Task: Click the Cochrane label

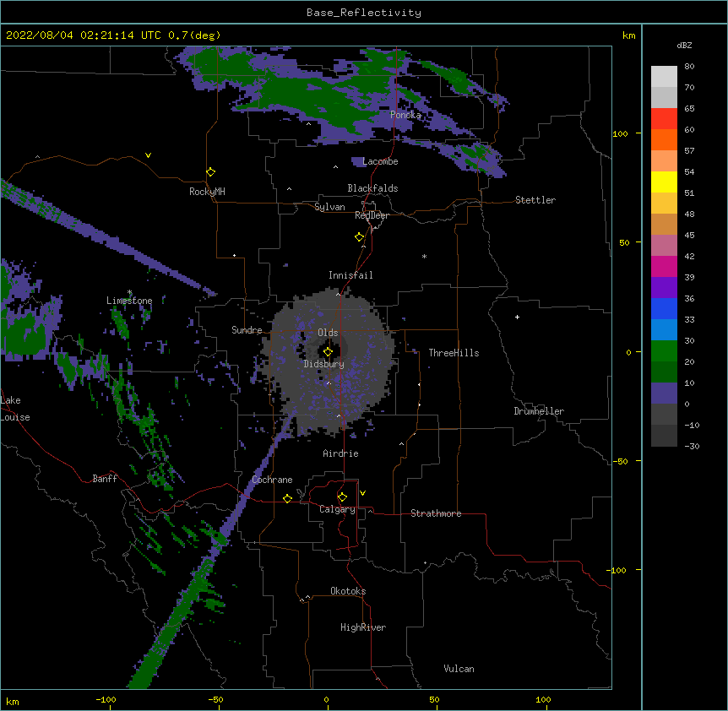Action: pos(272,480)
